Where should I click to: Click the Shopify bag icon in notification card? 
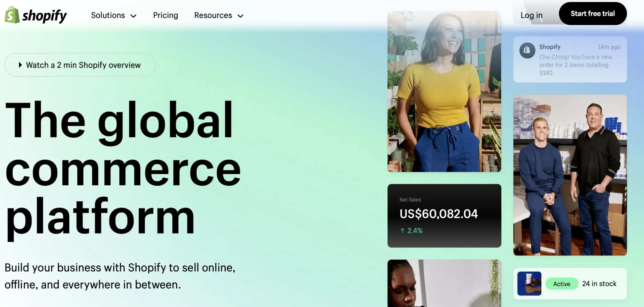click(527, 50)
